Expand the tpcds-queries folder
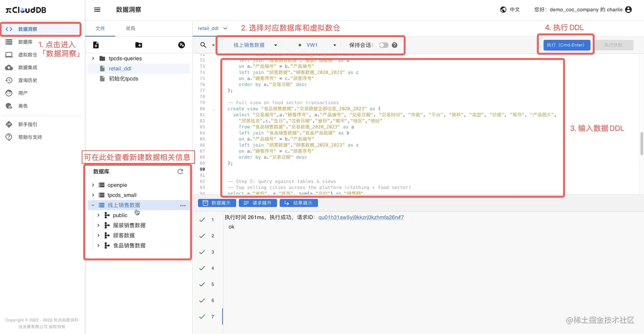Image resolution: width=644 pixels, height=334 pixels. coord(93,58)
